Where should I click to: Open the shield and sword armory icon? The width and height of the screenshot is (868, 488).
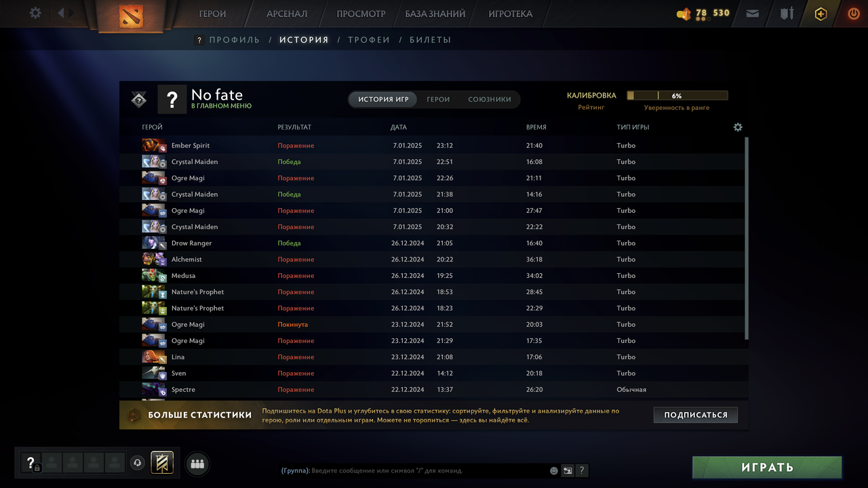pos(787,13)
